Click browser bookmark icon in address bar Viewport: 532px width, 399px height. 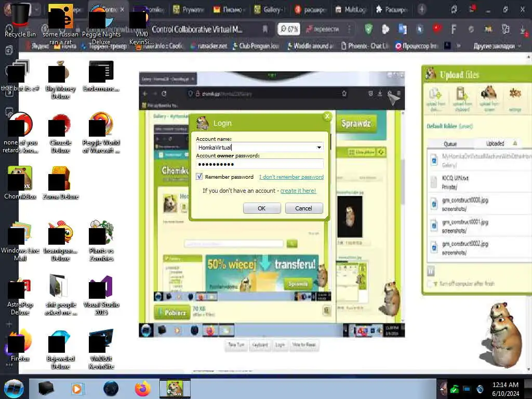pyautogui.click(x=265, y=29)
